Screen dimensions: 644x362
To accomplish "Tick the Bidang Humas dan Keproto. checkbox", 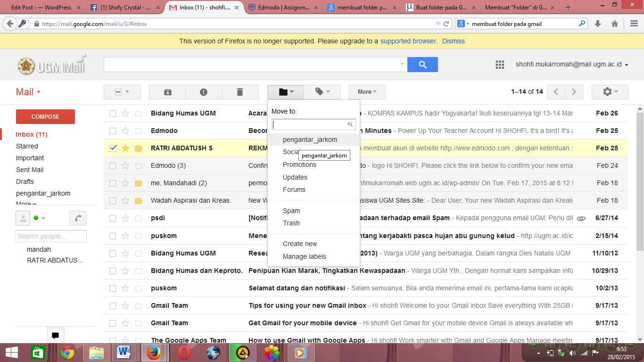I will 113,271.
